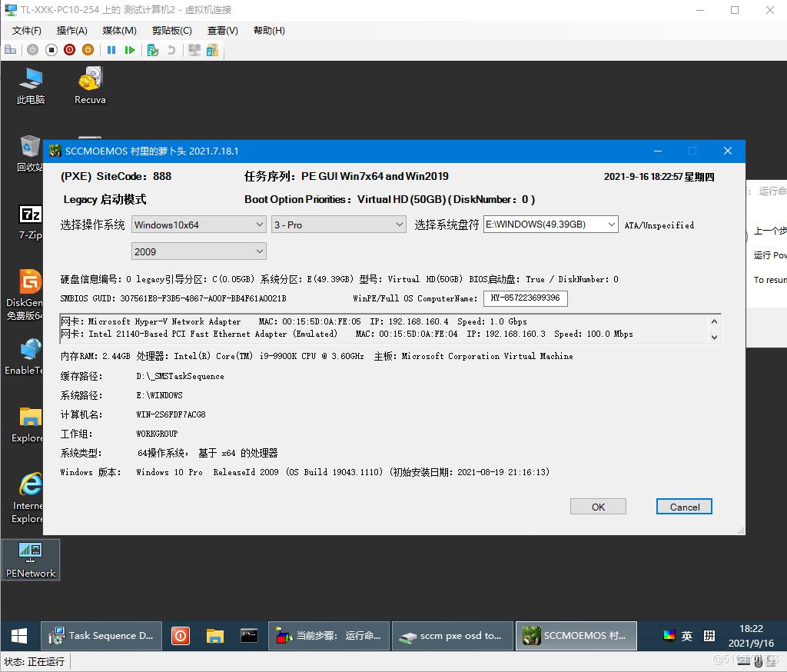Pause the running virtual machine

pyautogui.click(x=111, y=49)
